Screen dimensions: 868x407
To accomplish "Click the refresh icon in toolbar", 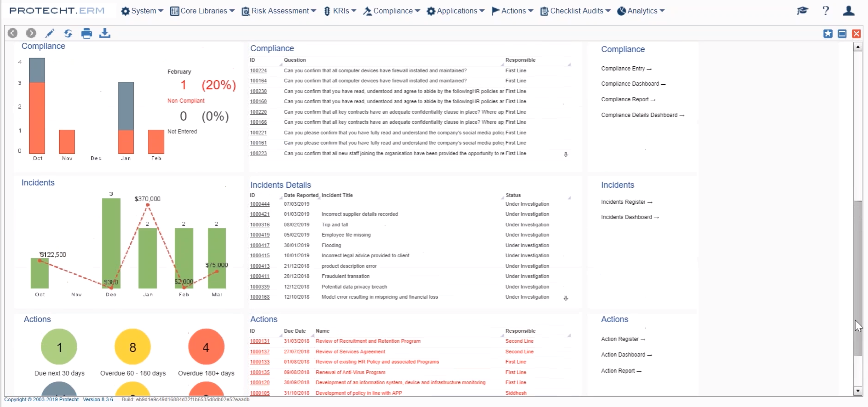I will [68, 33].
